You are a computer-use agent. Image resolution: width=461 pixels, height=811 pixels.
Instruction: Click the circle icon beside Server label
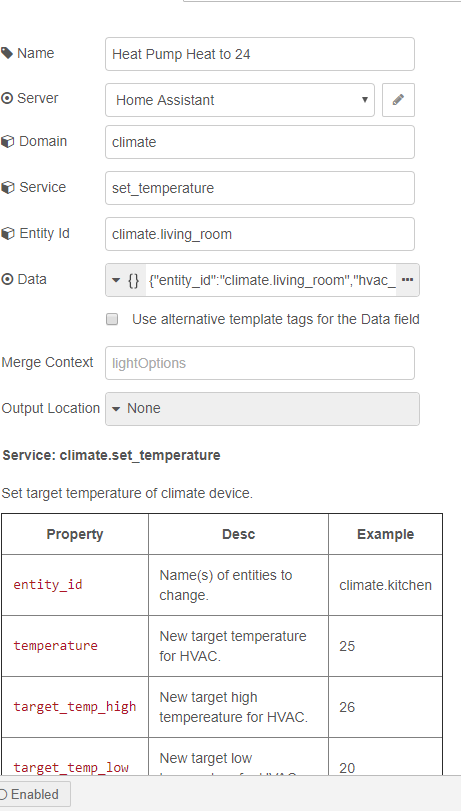pos(7,98)
